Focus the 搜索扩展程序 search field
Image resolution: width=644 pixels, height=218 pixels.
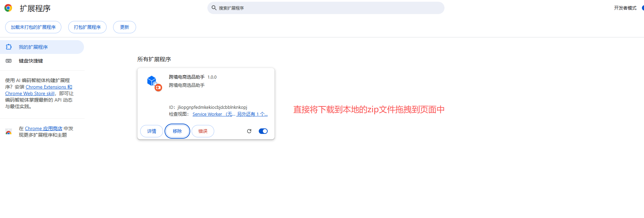click(x=326, y=8)
